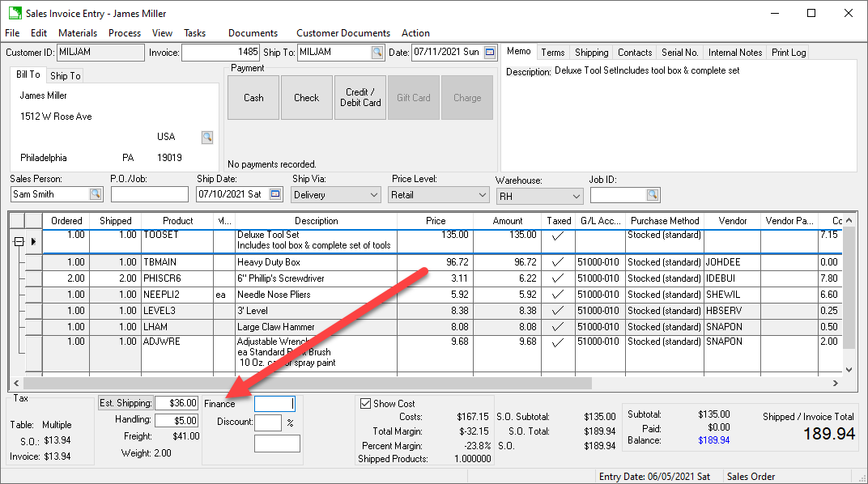
Task: Click the Cash payment button
Action: [253, 98]
